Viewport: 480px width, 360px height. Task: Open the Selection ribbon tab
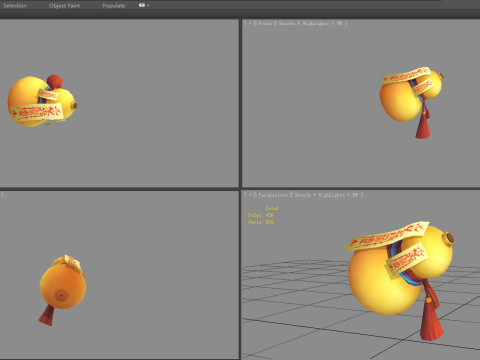(15, 6)
